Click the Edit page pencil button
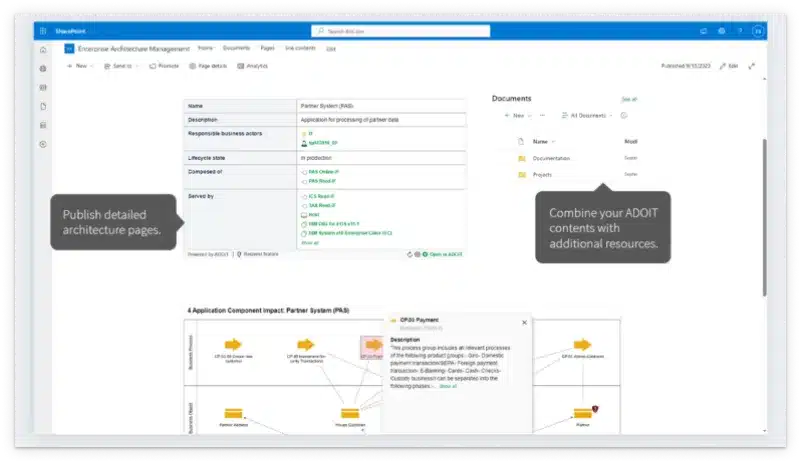The image size is (801, 464). click(728, 66)
